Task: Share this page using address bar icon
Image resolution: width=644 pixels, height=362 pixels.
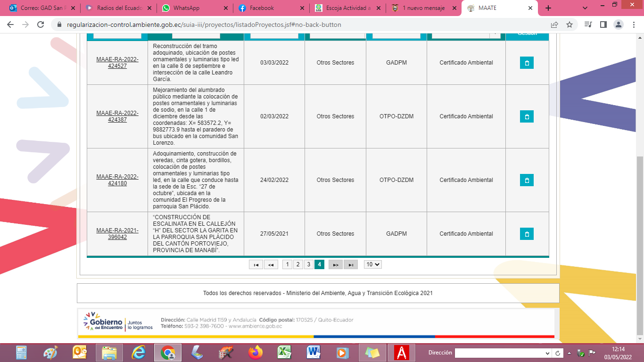Action: tap(554, 25)
